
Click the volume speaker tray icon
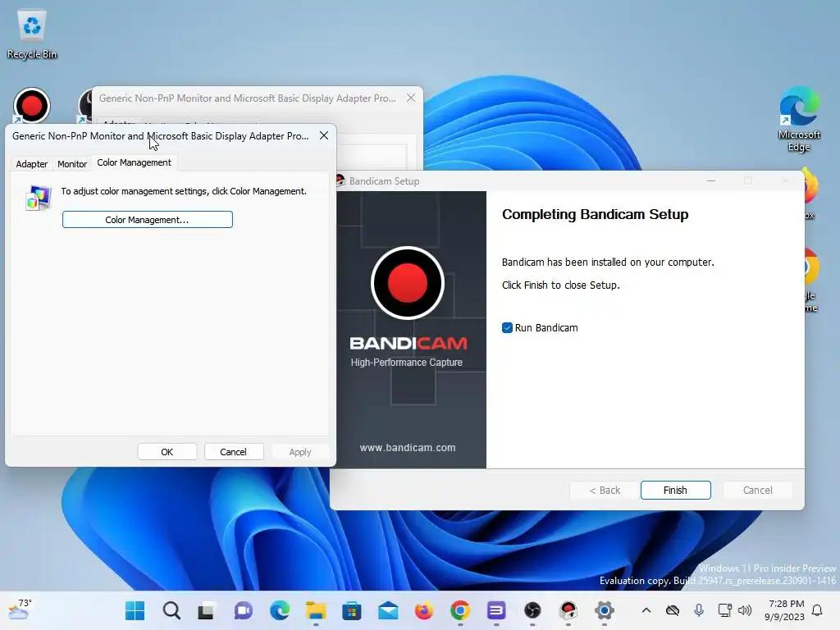(745, 610)
